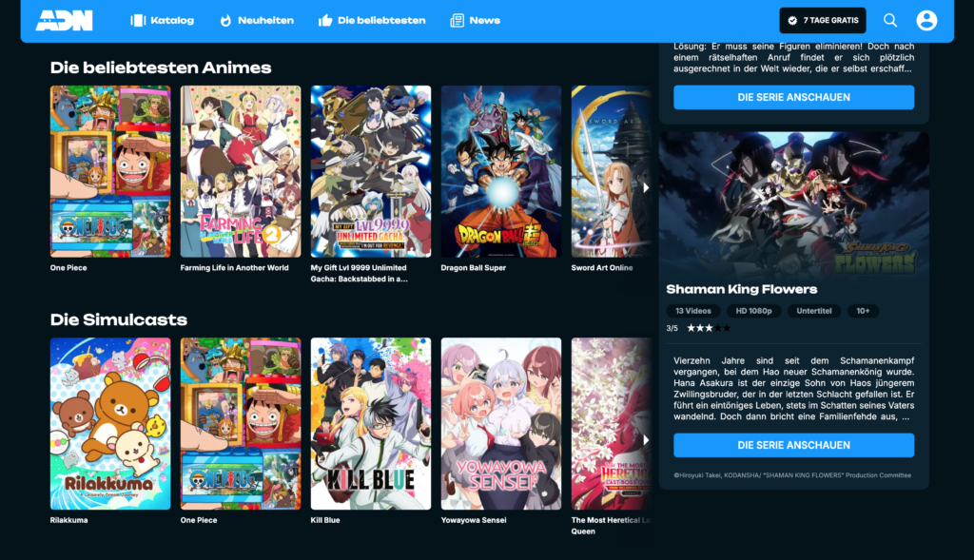Click the 10+ age rating tag
The width and height of the screenshot is (974, 560).
coord(863,311)
